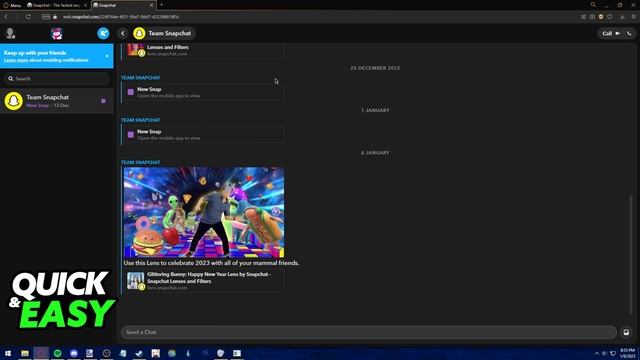Open File Explorer from the taskbar

pos(25,353)
